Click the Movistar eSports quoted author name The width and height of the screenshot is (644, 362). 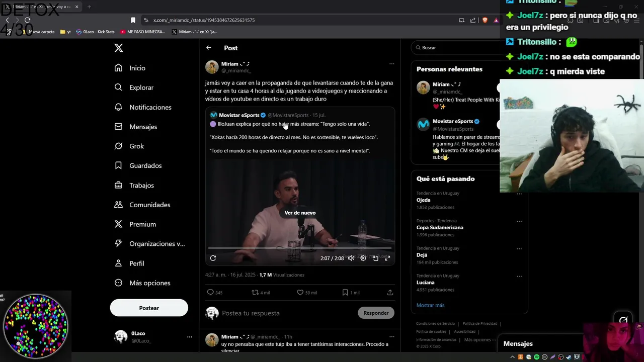click(239, 115)
